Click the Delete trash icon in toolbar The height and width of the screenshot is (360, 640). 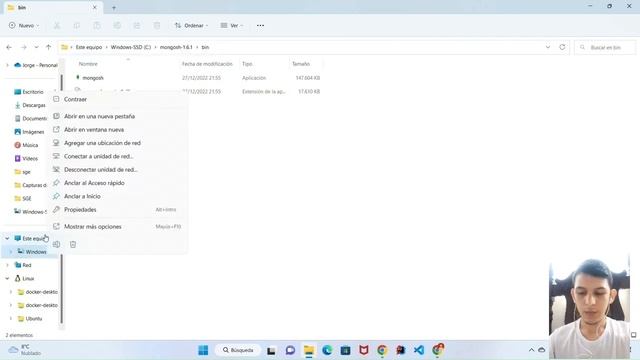(157, 25)
